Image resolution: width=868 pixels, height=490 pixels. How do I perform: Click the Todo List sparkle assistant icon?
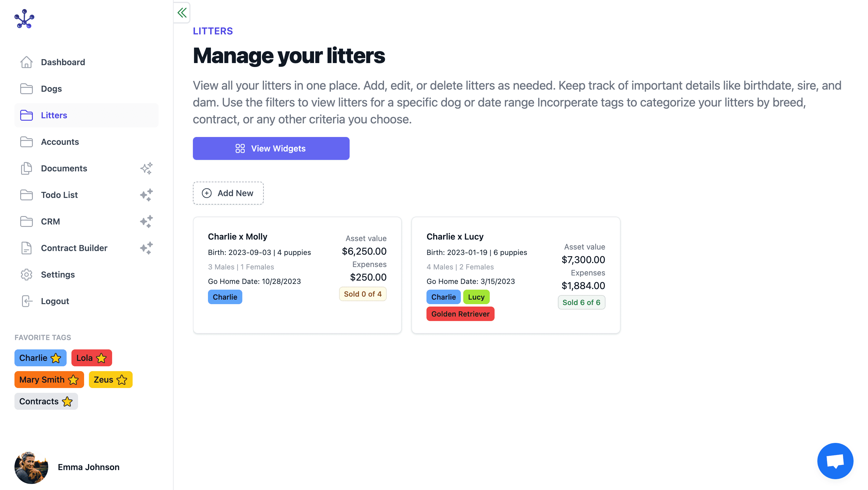tap(146, 195)
